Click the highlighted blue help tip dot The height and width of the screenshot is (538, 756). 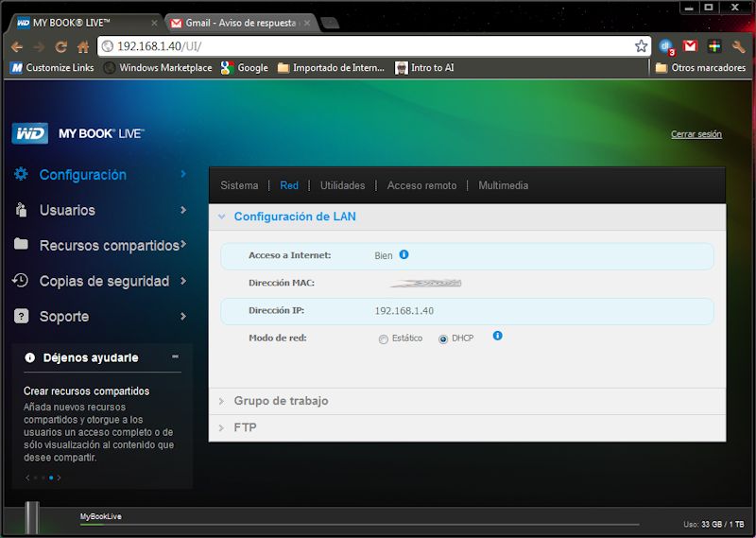51,477
